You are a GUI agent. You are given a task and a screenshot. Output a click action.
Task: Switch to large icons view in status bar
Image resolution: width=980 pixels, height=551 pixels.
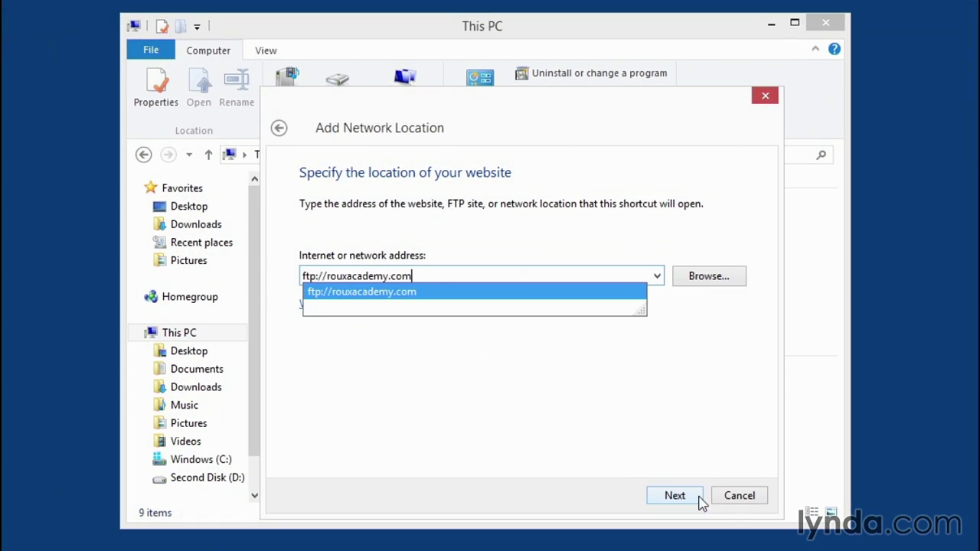point(831,512)
